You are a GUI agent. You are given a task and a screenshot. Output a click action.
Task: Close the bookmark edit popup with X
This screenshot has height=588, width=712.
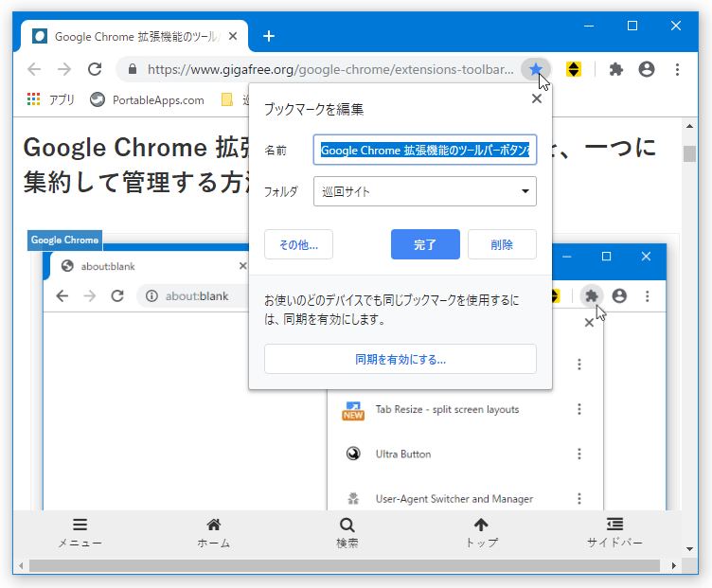[x=536, y=98]
